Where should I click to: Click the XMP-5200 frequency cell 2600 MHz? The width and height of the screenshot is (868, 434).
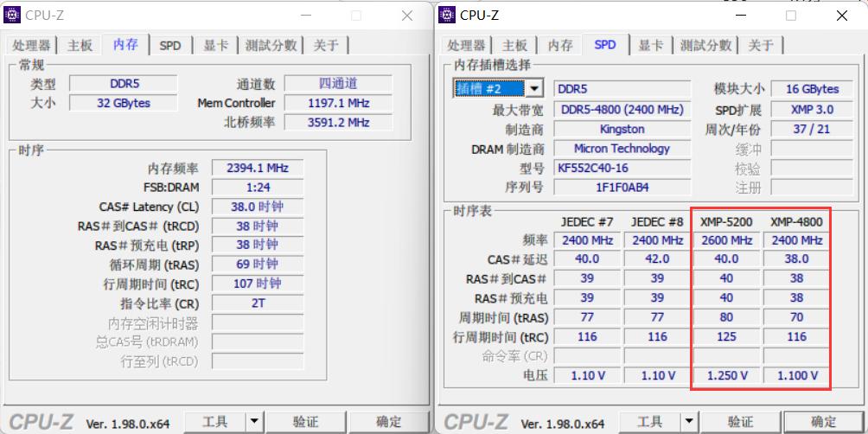pyautogui.click(x=726, y=240)
